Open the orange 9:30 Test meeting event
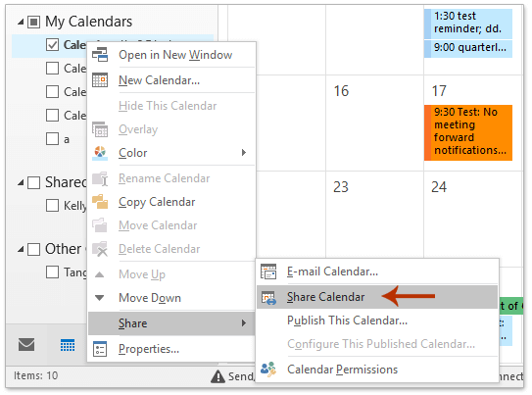532x395 pixels. pyautogui.click(x=468, y=132)
